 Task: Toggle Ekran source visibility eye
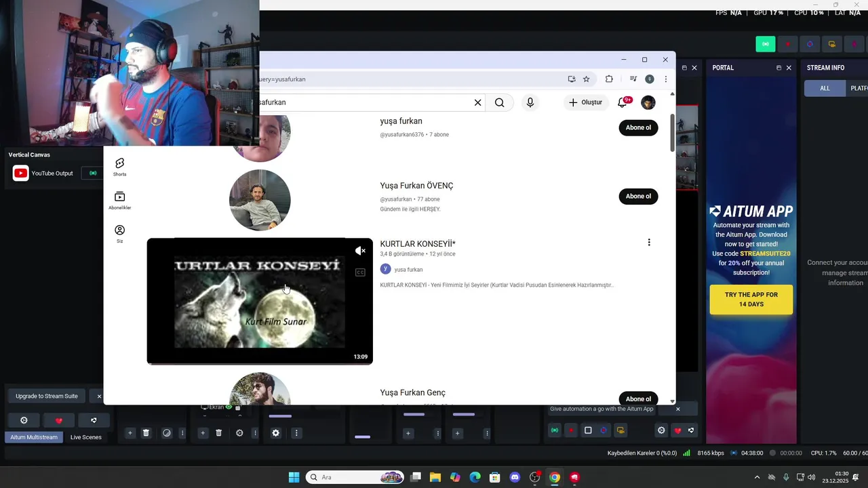tap(229, 407)
